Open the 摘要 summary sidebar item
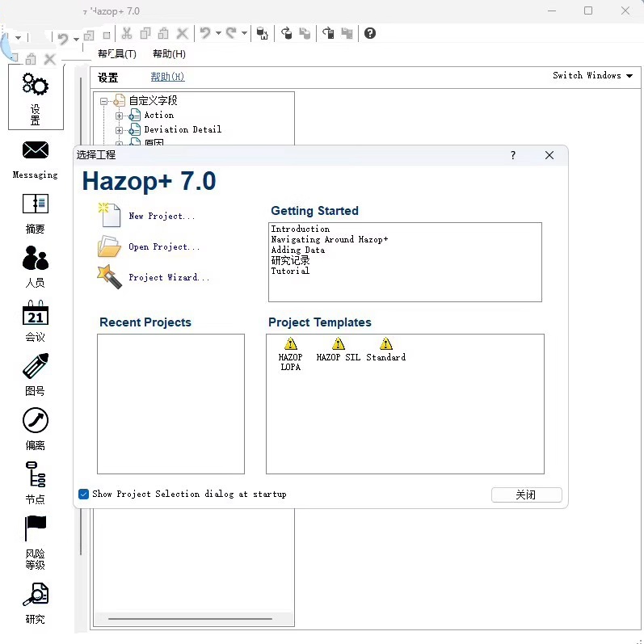Viewport: 644px width, 644px height. (x=36, y=213)
